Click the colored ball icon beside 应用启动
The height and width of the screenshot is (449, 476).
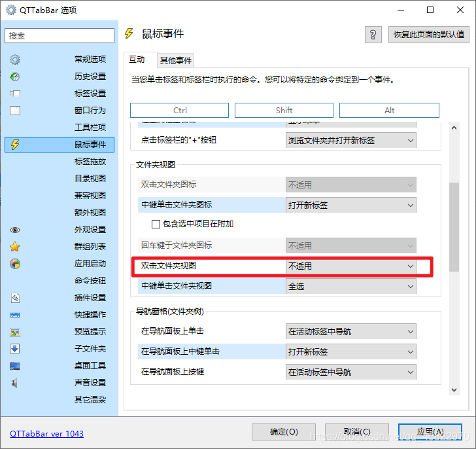pos(15,264)
